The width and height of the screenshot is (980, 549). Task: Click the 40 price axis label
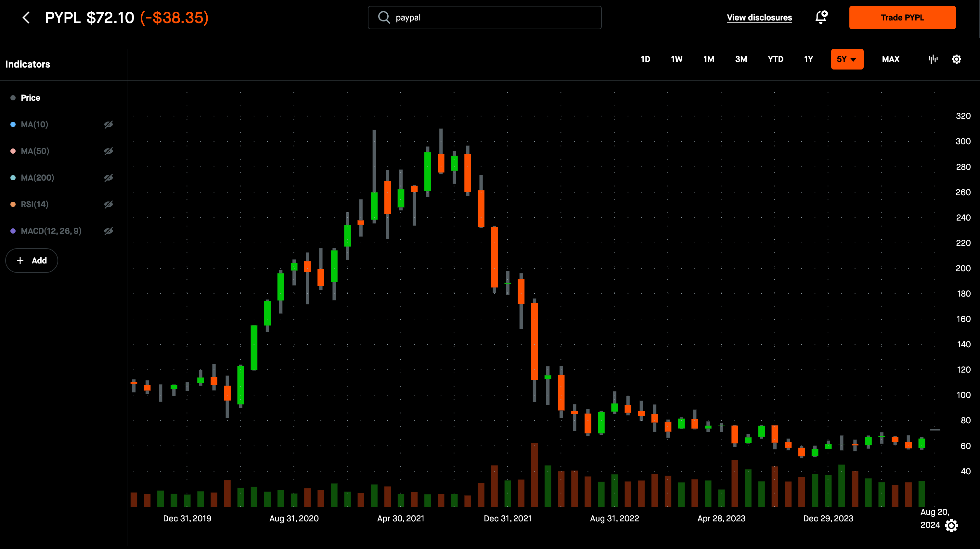[x=966, y=471]
